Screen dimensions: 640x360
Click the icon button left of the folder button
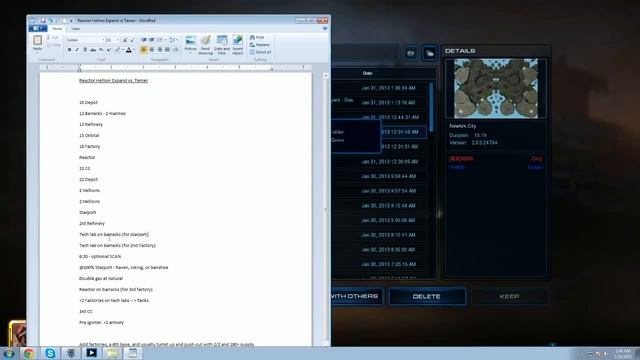point(411,53)
